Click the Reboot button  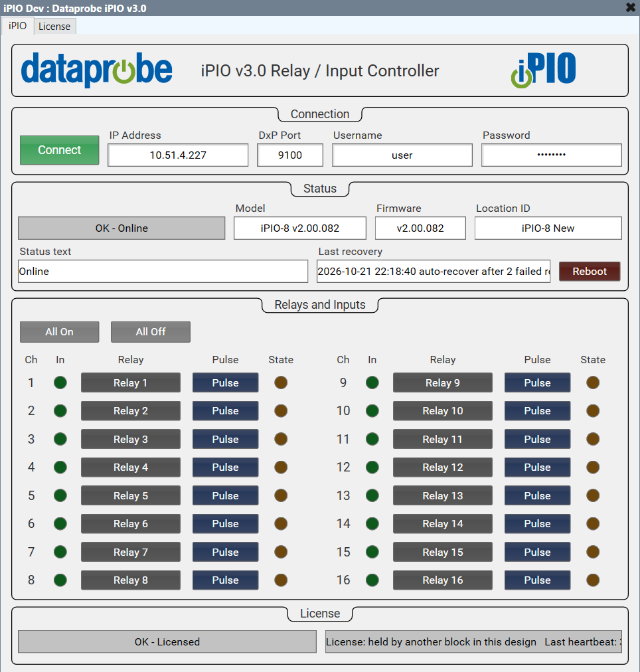[590, 272]
